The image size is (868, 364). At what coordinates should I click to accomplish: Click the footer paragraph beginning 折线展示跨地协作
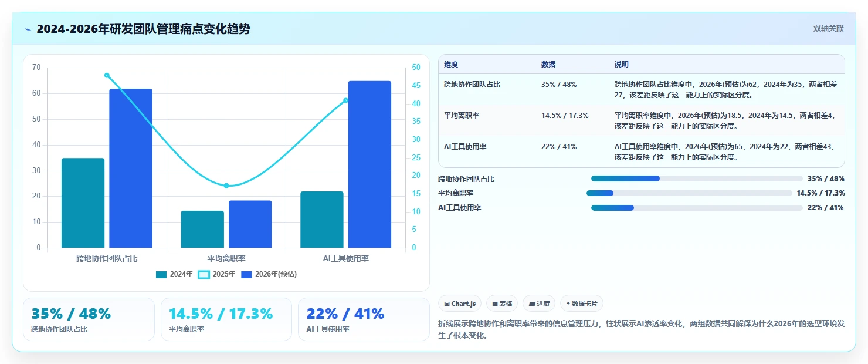641,329
